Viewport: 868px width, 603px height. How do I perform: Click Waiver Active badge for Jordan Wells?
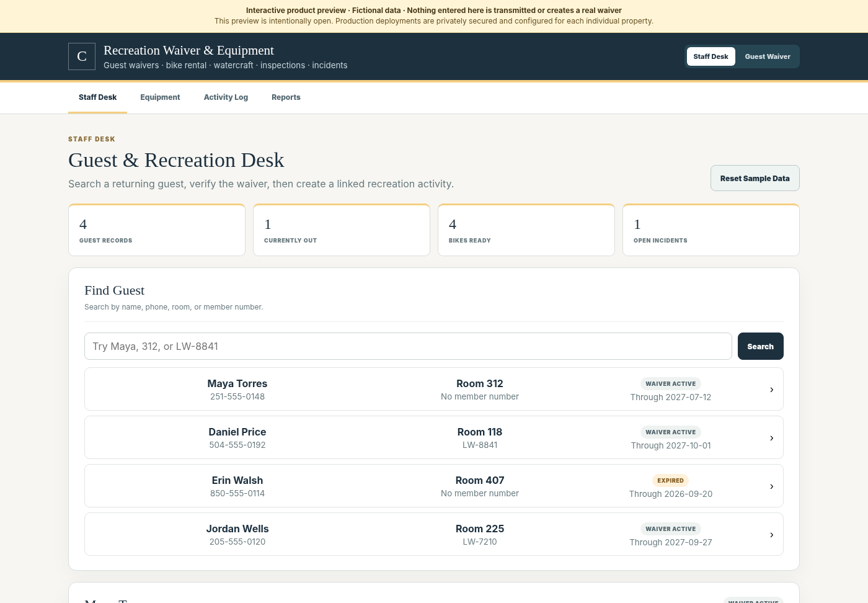[671, 529]
